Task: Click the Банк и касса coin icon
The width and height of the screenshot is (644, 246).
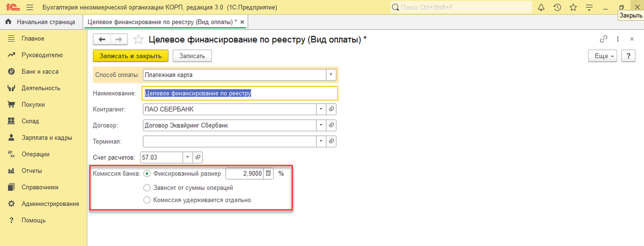Action: 11,71
